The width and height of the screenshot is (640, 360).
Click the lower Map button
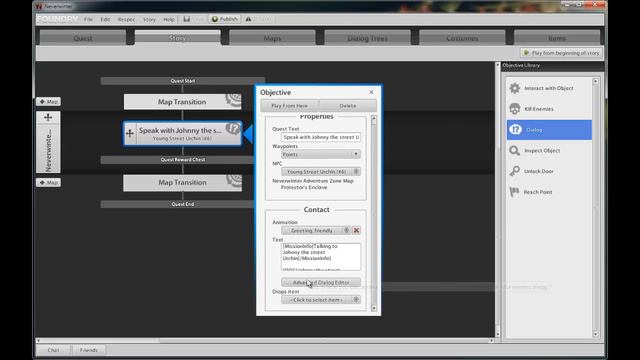(x=48, y=182)
